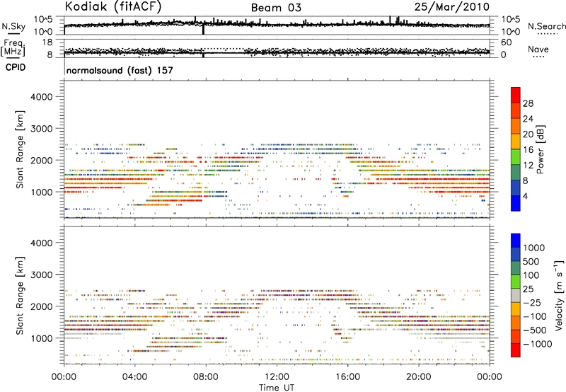Viewport: 566px width, 392px height.
Task: Click the date '25/Mar/2010'
Action: click(x=452, y=7)
